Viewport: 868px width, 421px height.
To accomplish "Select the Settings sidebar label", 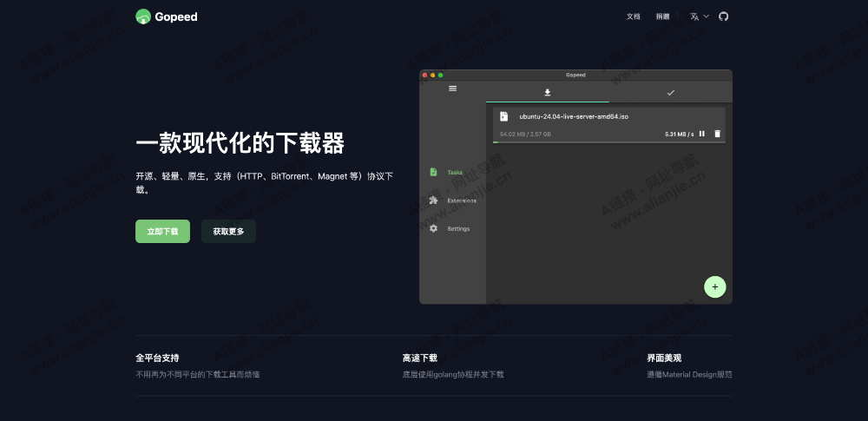I will 458,229.
